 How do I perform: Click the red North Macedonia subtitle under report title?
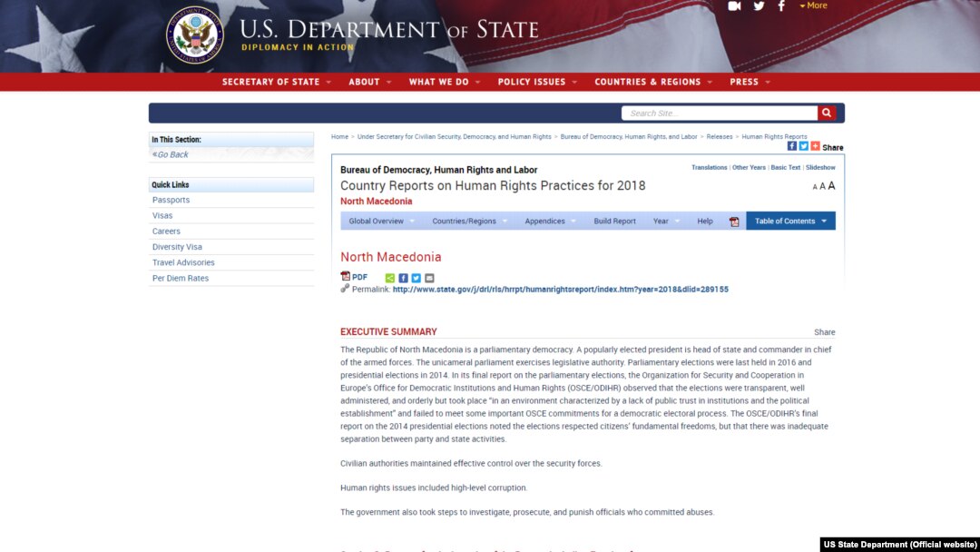(377, 202)
